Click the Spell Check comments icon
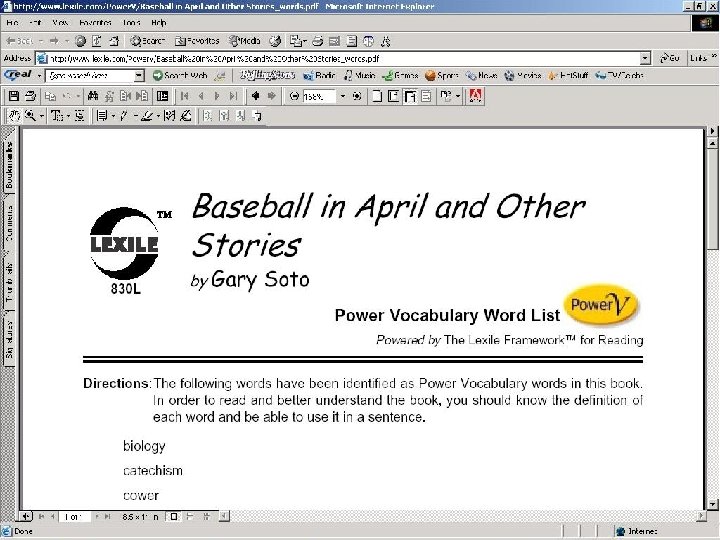Screen dimensions: 720x540 [169, 115]
